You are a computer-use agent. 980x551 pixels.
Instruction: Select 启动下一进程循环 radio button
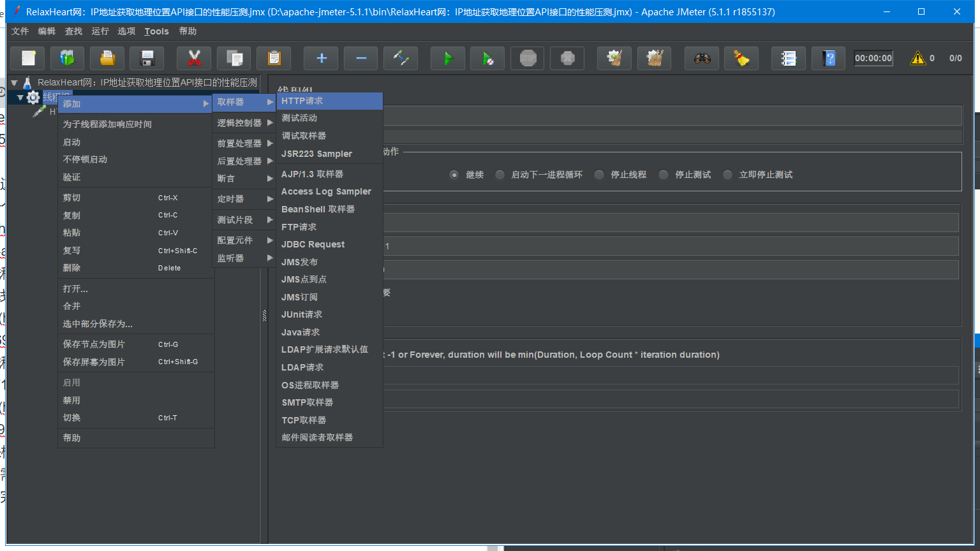(500, 175)
